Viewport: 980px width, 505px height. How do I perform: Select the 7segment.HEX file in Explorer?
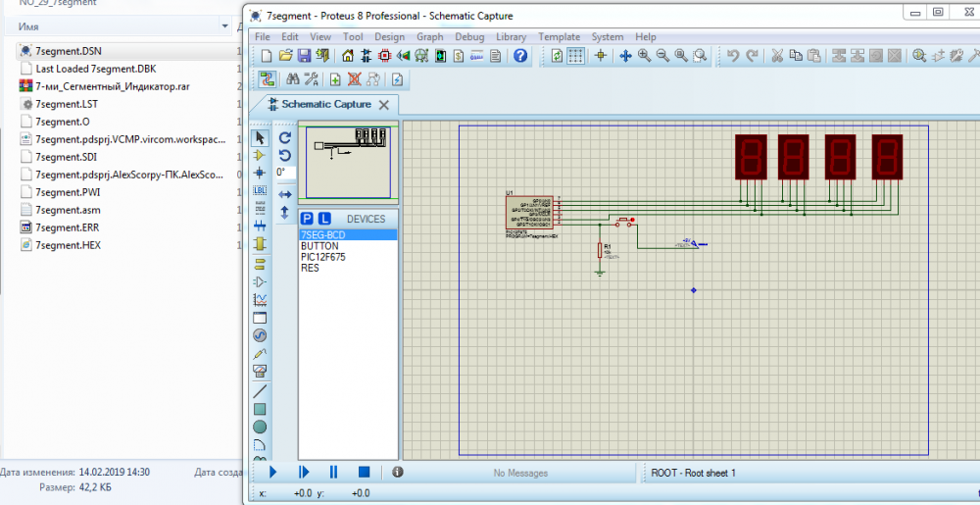pos(68,245)
